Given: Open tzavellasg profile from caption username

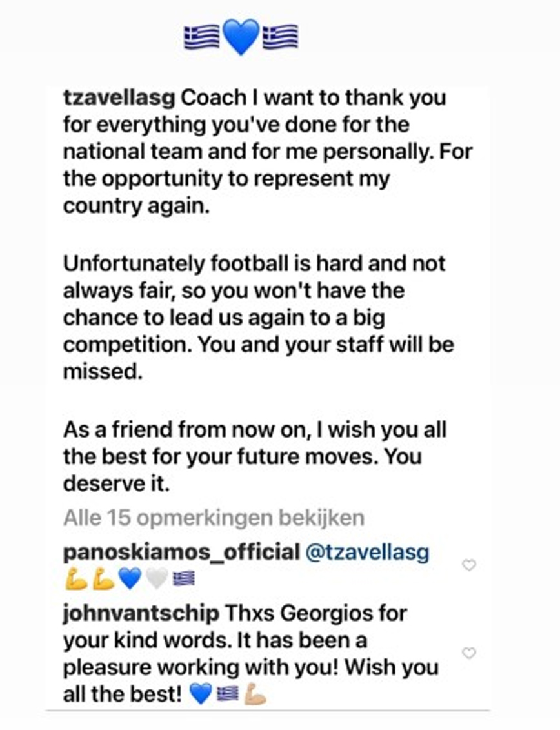Looking at the screenshot, I should (x=119, y=97).
